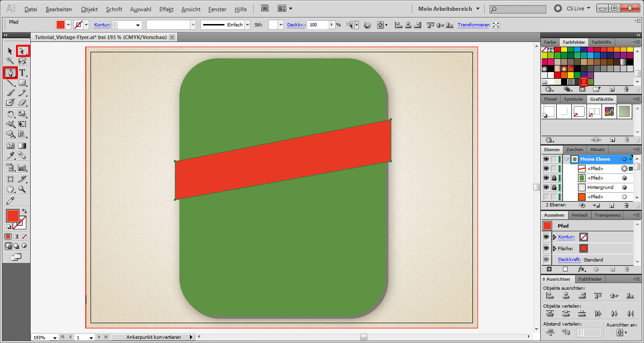Hide the Hintergrund layer visibility eye
The width and height of the screenshot is (644, 343).
tap(546, 188)
